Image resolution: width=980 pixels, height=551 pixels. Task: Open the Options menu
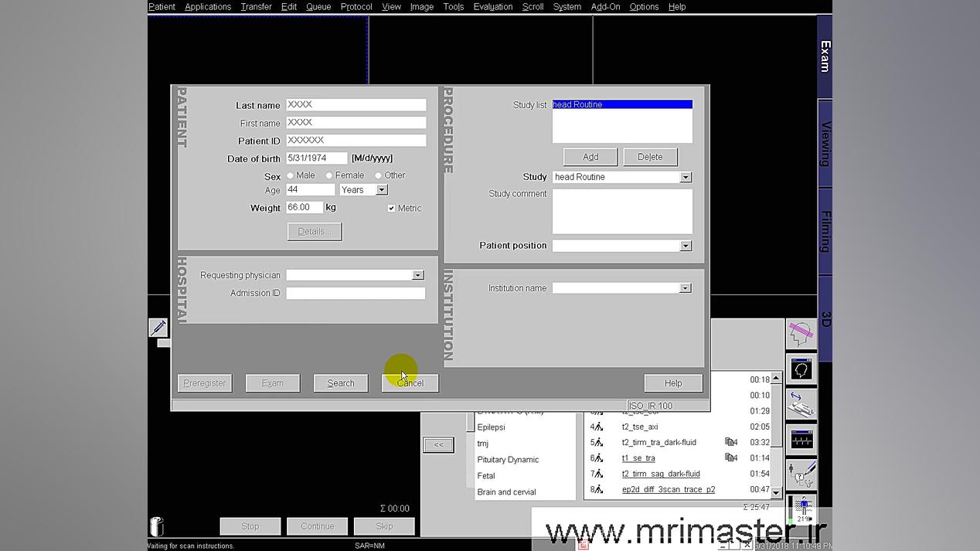[x=644, y=7]
